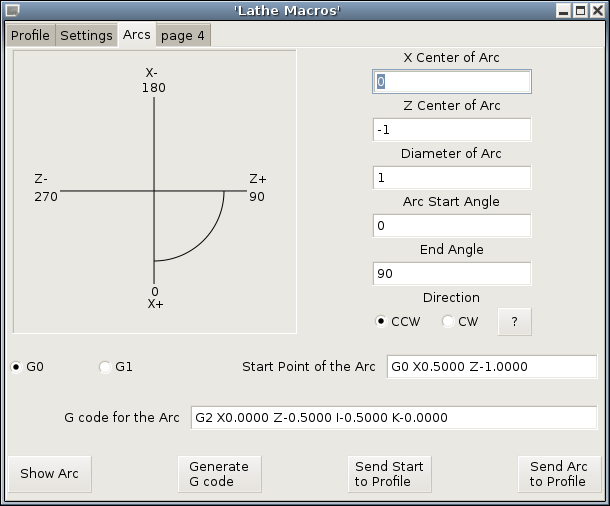Click the Generate G code button

[219, 474]
